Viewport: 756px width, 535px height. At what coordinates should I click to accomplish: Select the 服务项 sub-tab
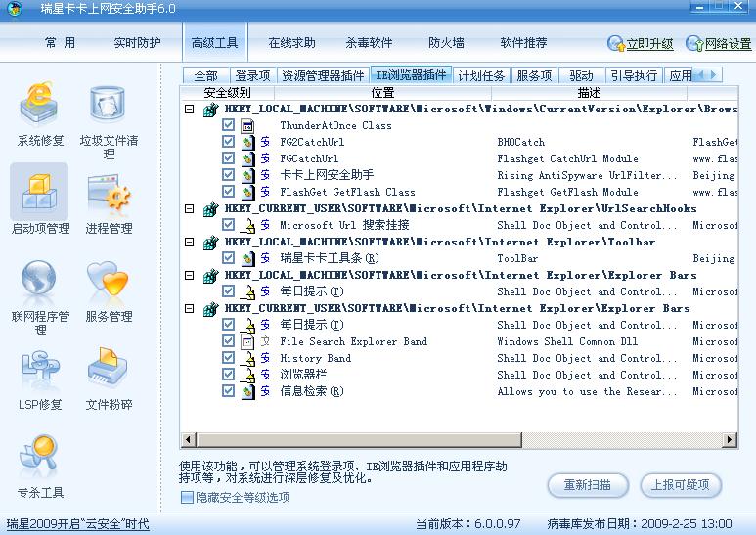534,75
